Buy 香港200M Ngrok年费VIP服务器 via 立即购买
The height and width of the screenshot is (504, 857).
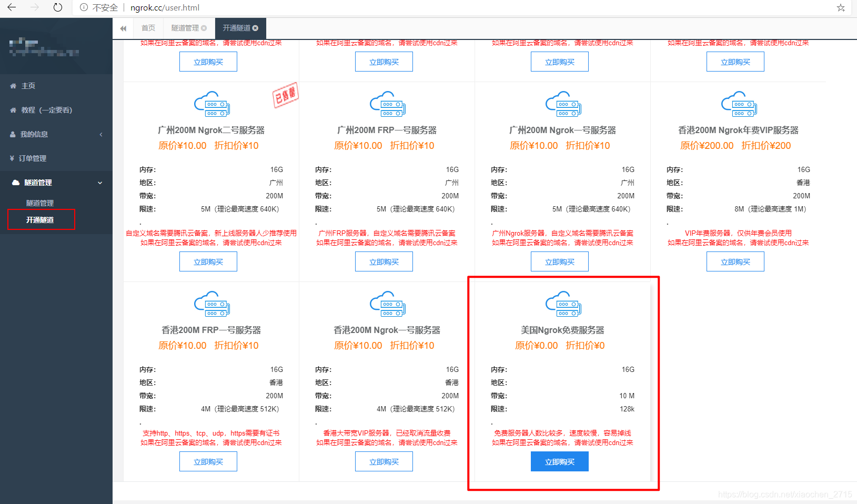[735, 261]
